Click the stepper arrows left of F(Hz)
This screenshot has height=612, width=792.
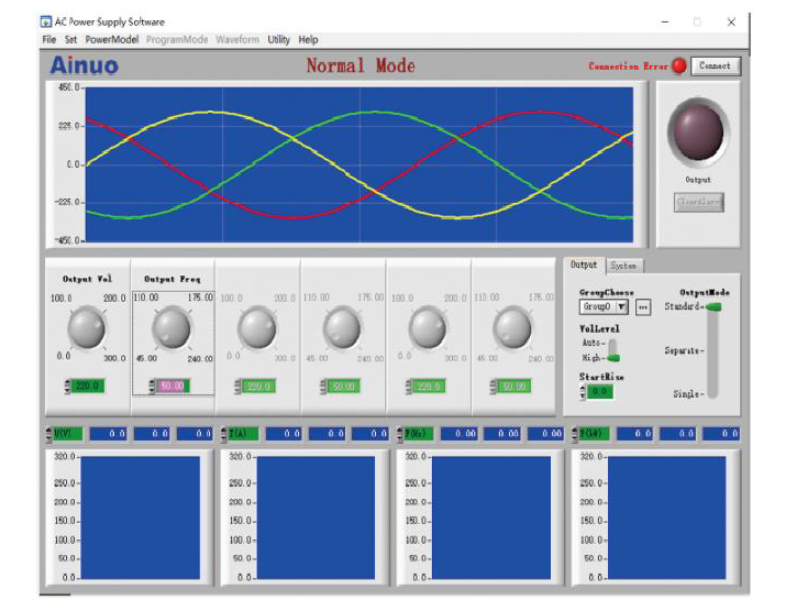click(400, 434)
